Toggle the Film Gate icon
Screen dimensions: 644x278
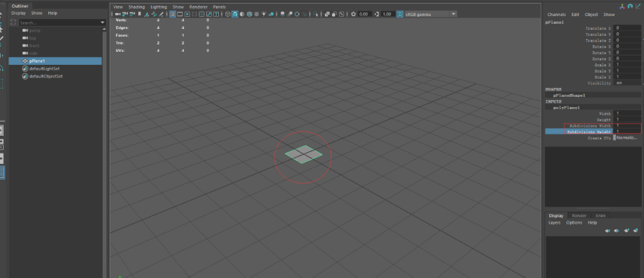coord(180,14)
